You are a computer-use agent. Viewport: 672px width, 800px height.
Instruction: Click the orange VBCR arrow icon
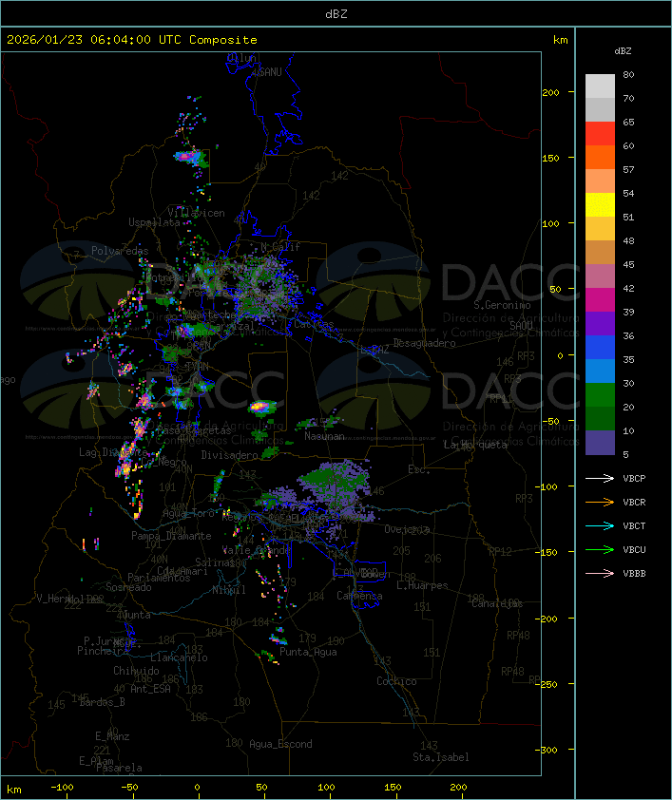click(600, 502)
